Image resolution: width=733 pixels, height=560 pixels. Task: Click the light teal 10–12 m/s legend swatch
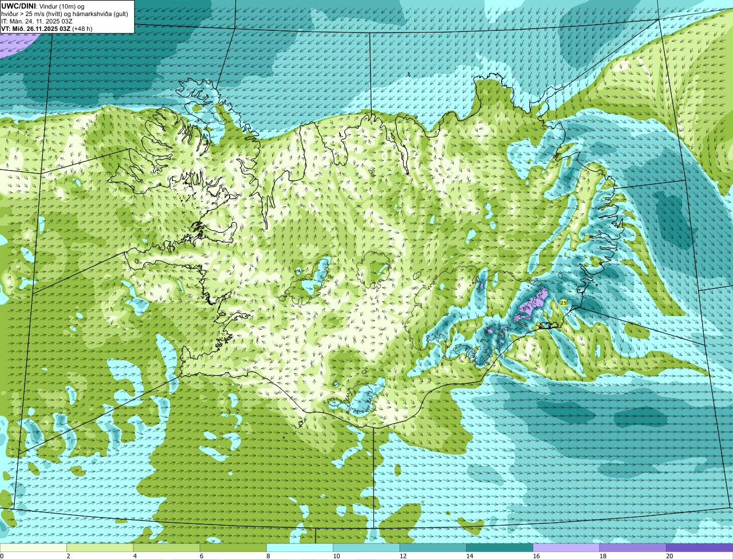(366, 547)
